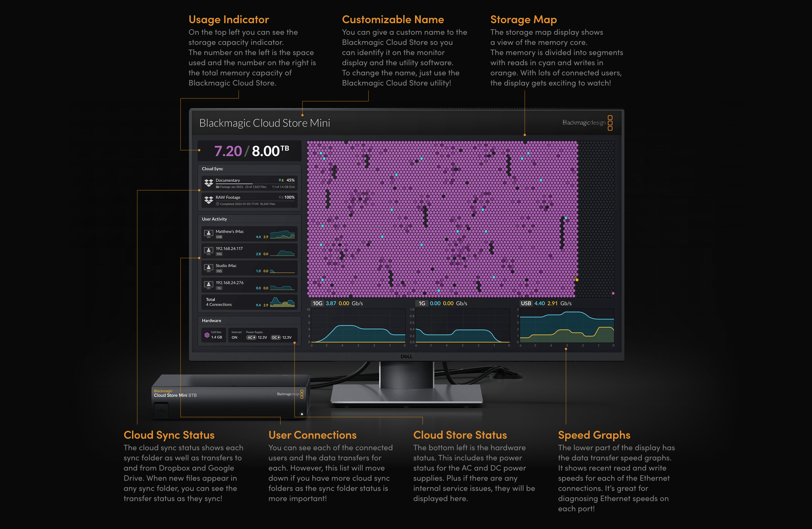Click the 1G label above the middle speed graph

(x=422, y=303)
